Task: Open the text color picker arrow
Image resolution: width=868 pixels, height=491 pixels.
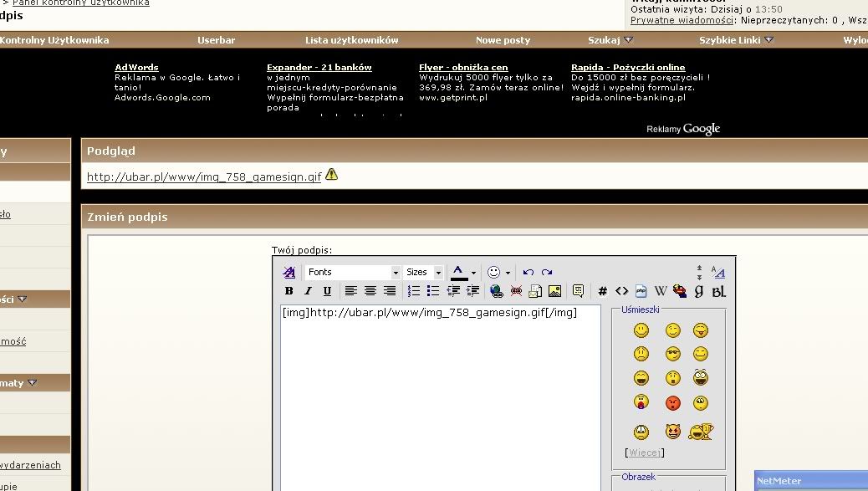Action: tap(474, 273)
